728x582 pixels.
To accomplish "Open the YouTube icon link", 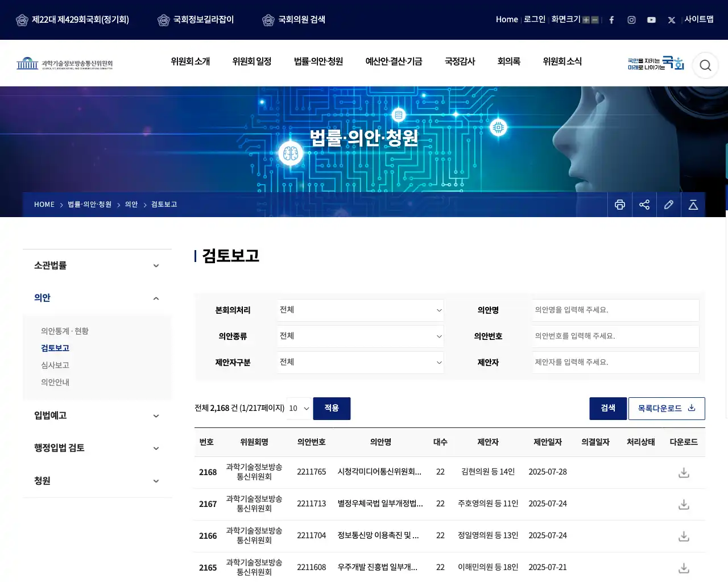I will [651, 20].
